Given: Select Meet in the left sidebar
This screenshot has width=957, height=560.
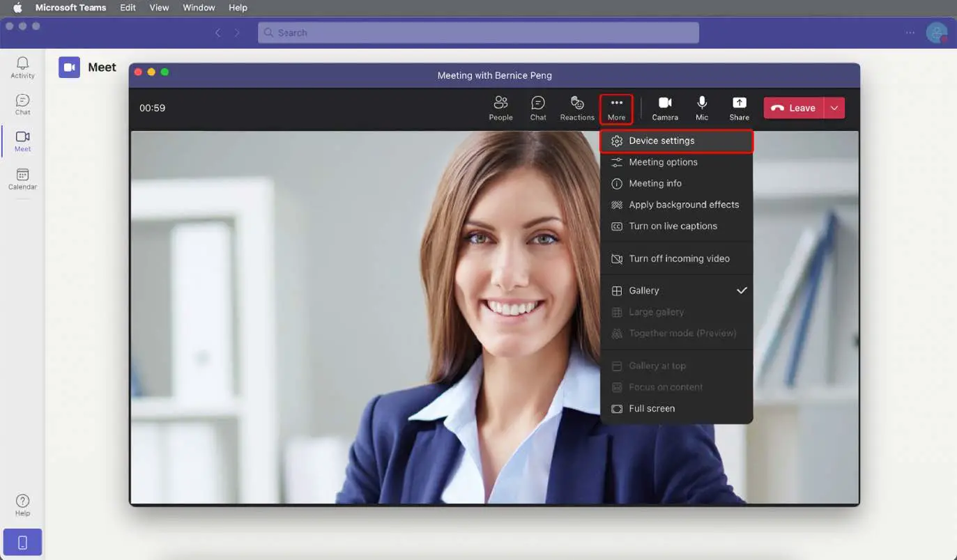Looking at the screenshot, I should pos(22,141).
